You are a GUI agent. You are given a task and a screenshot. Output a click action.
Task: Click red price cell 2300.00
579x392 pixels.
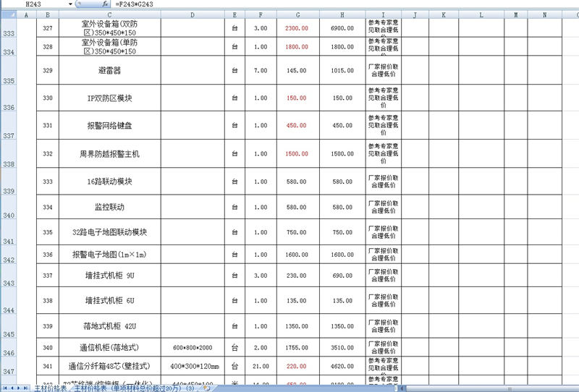(x=298, y=28)
